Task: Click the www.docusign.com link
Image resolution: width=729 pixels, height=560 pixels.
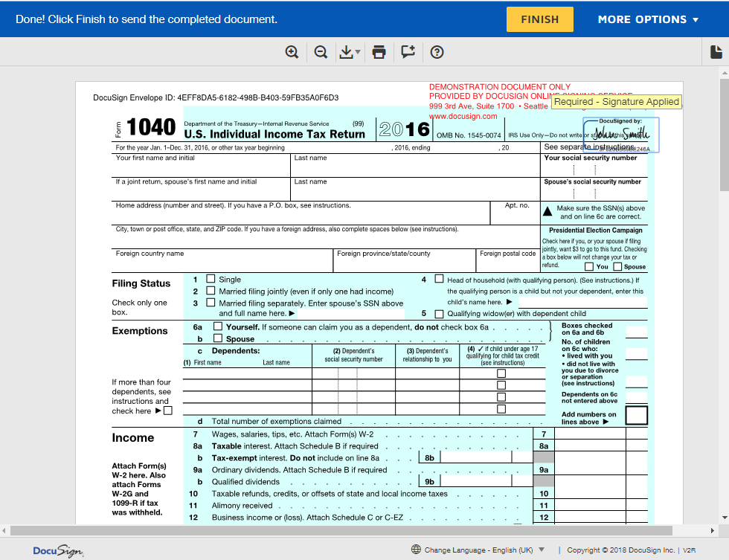Action: [x=463, y=116]
